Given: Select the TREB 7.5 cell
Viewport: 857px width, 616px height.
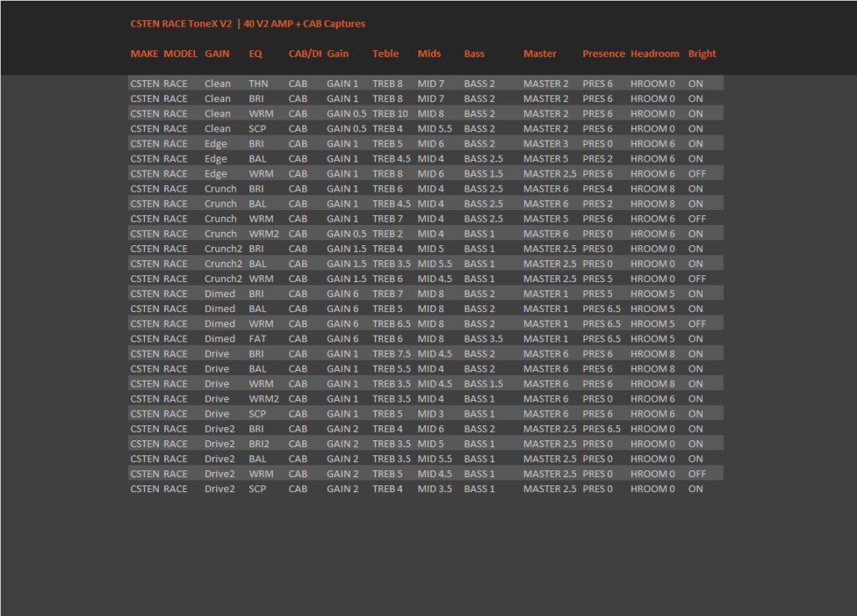Looking at the screenshot, I should point(392,354).
